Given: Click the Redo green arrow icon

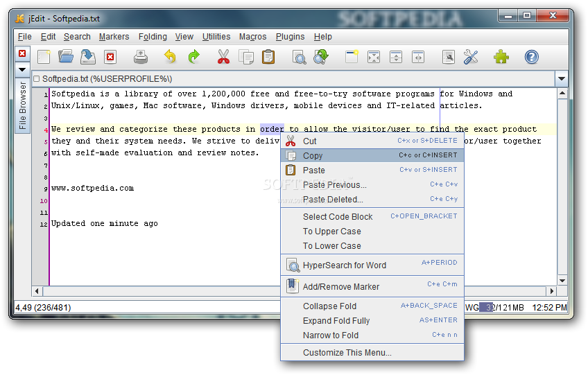Looking at the screenshot, I should pos(193,57).
